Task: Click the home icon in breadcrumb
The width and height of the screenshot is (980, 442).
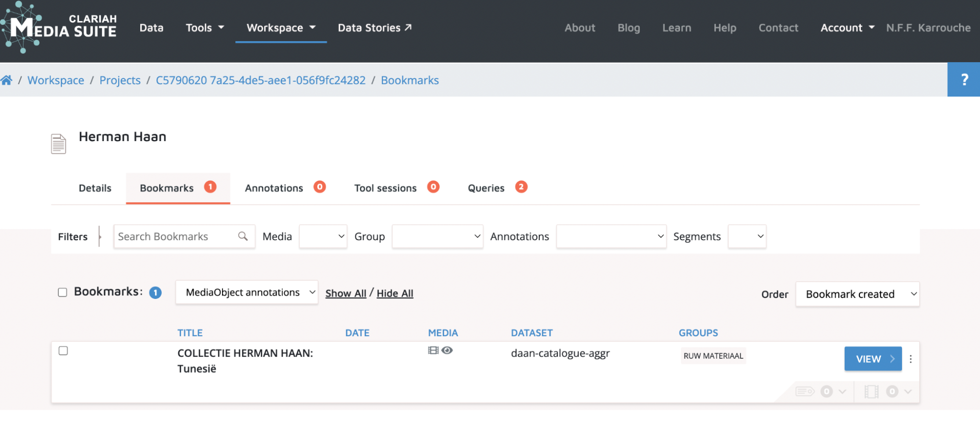Action: click(6, 80)
